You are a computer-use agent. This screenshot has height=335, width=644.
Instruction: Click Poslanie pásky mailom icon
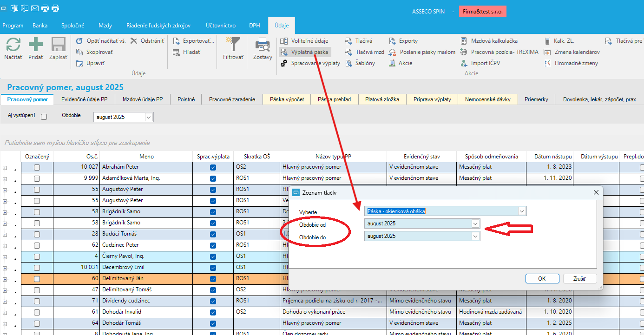[392, 52]
